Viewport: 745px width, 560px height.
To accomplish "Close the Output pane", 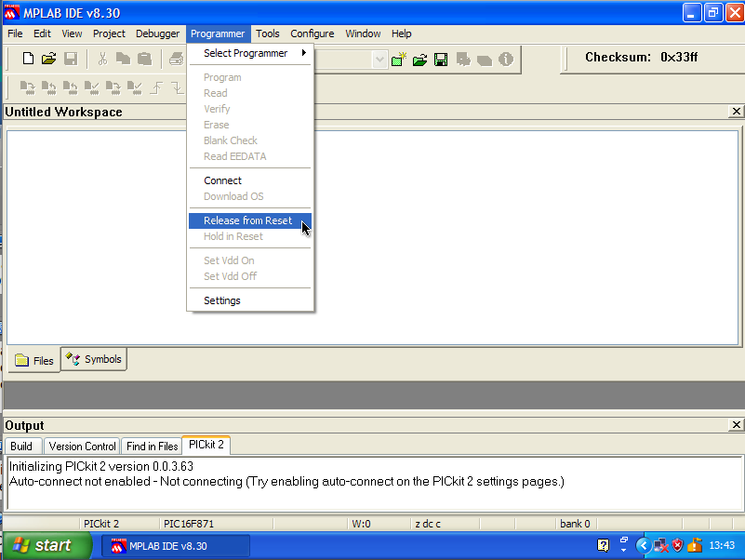I will [736, 424].
